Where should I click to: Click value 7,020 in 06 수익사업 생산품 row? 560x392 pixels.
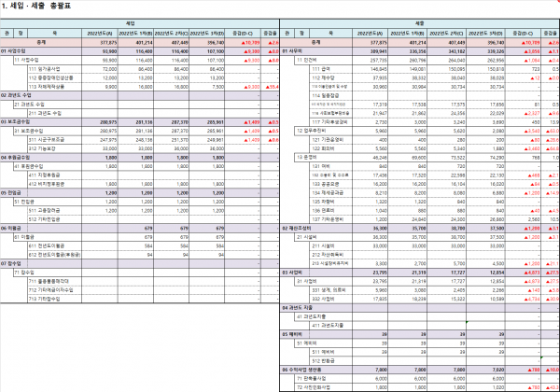tap(497, 370)
